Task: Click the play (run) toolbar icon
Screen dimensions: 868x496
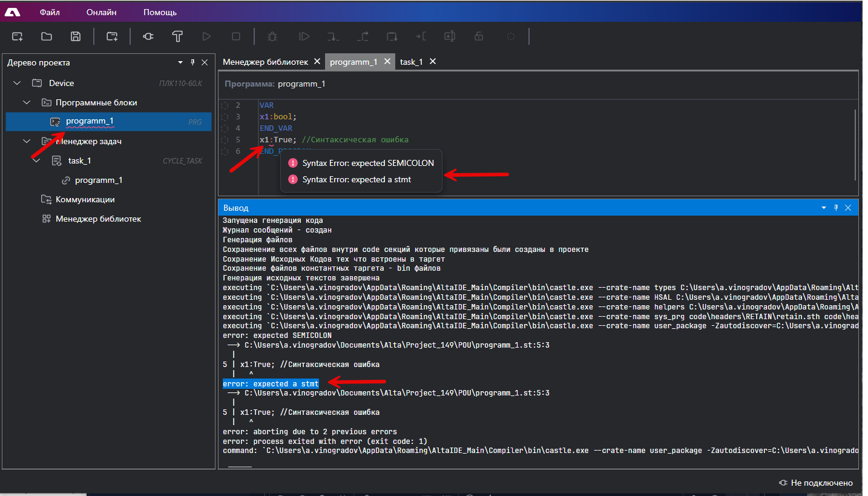Action: pos(207,36)
